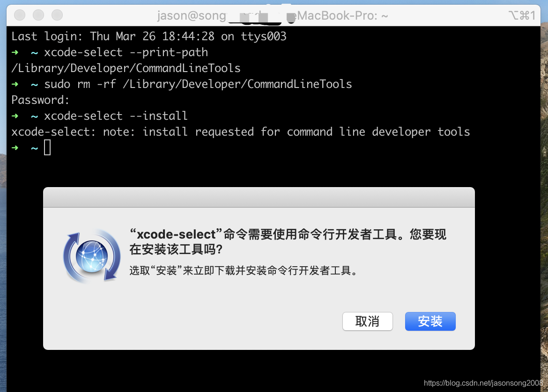
Task: Click the Software Update globe icon
Action: click(x=92, y=256)
